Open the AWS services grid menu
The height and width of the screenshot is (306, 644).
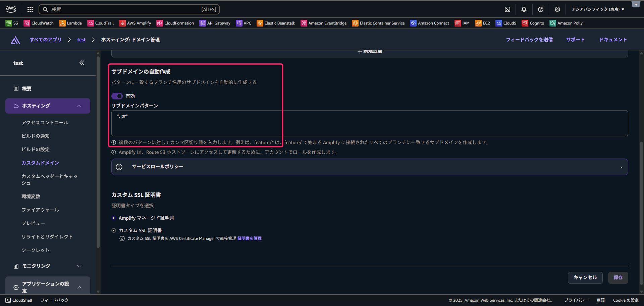[x=30, y=9]
